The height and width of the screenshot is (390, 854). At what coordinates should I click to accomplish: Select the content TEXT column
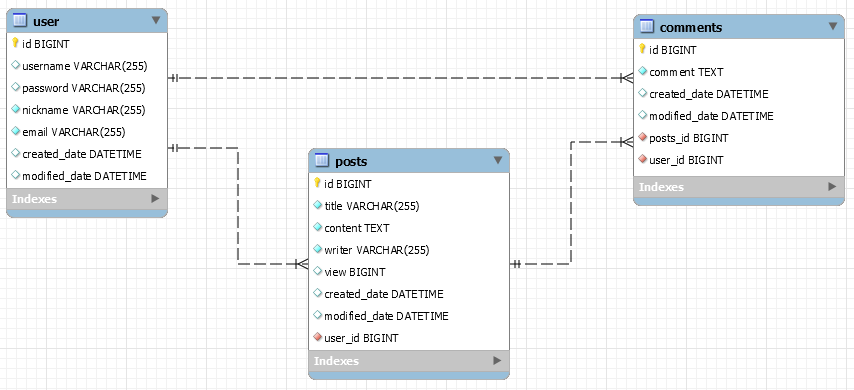357,228
